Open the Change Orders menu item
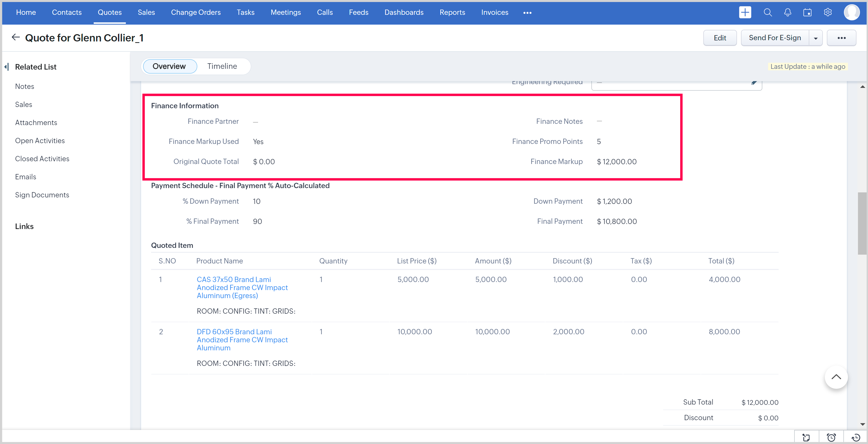The image size is (868, 444). (x=196, y=13)
